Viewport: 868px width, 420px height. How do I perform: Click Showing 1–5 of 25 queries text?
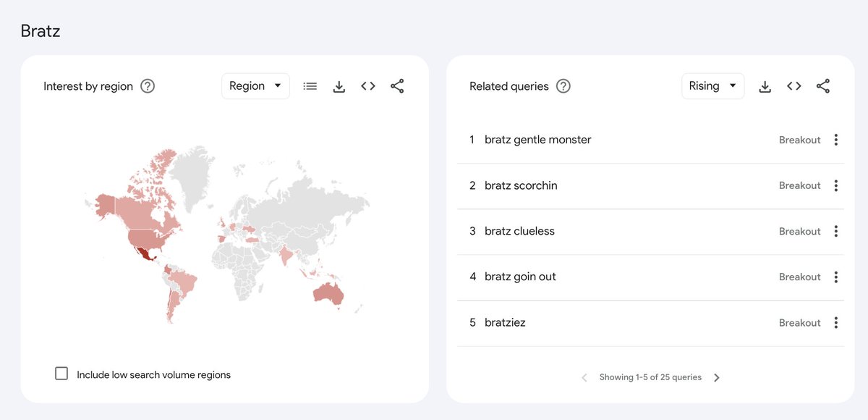650,377
